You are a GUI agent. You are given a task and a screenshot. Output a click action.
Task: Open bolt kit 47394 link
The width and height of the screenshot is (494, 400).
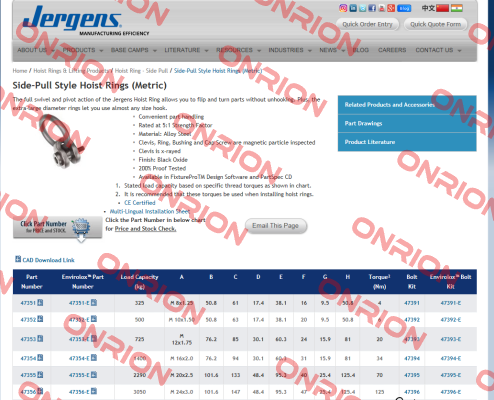pyautogui.click(x=412, y=358)
